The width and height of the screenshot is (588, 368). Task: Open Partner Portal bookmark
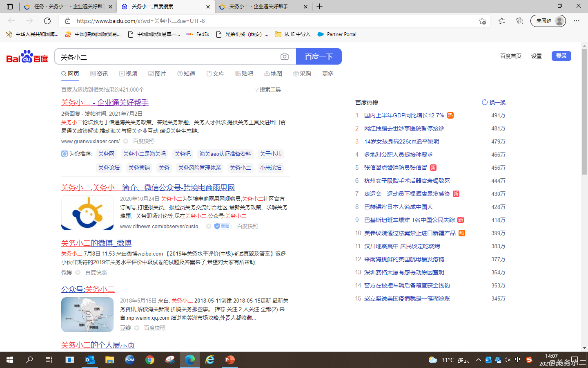click(337, 34)
